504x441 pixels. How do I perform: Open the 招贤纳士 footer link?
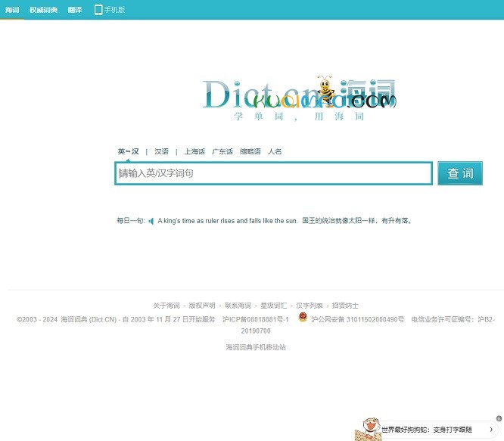tap(345, 306)
